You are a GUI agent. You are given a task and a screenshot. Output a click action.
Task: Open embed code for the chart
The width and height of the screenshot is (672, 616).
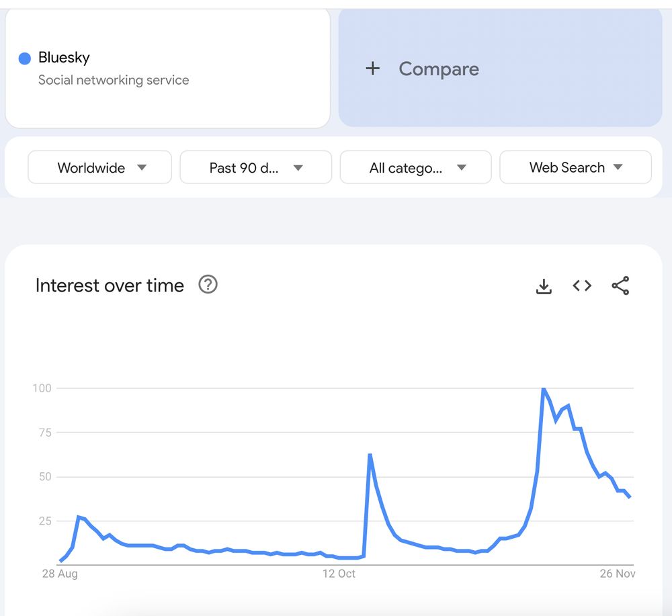point(582,285)
